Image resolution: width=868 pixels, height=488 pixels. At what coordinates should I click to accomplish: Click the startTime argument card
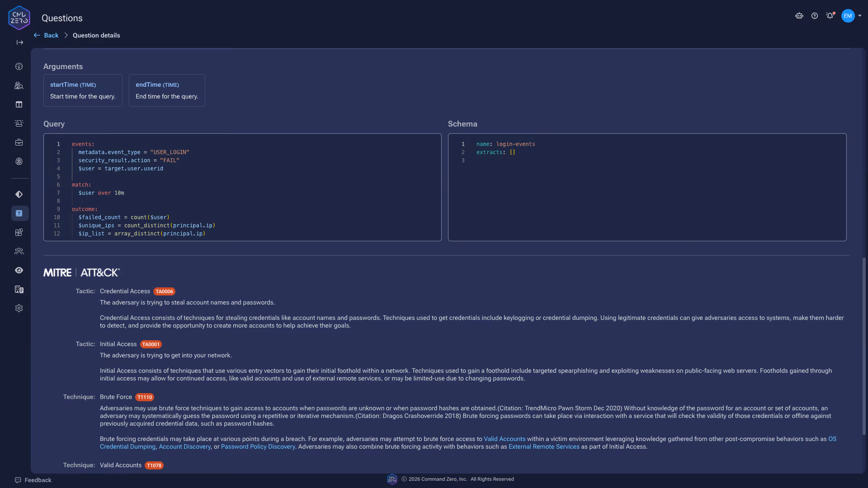83,90
